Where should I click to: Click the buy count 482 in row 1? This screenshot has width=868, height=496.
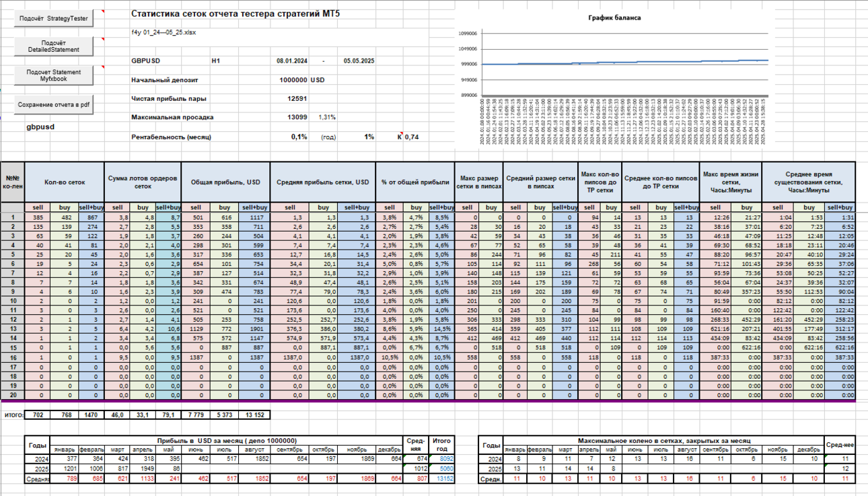(65, 217)
